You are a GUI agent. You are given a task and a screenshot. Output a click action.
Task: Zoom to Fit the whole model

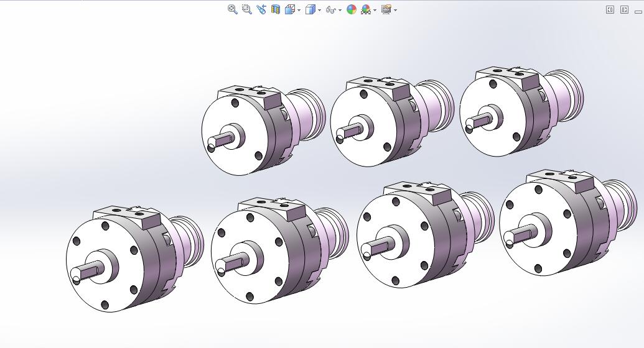pyautogui.click(x=233, y=9)
